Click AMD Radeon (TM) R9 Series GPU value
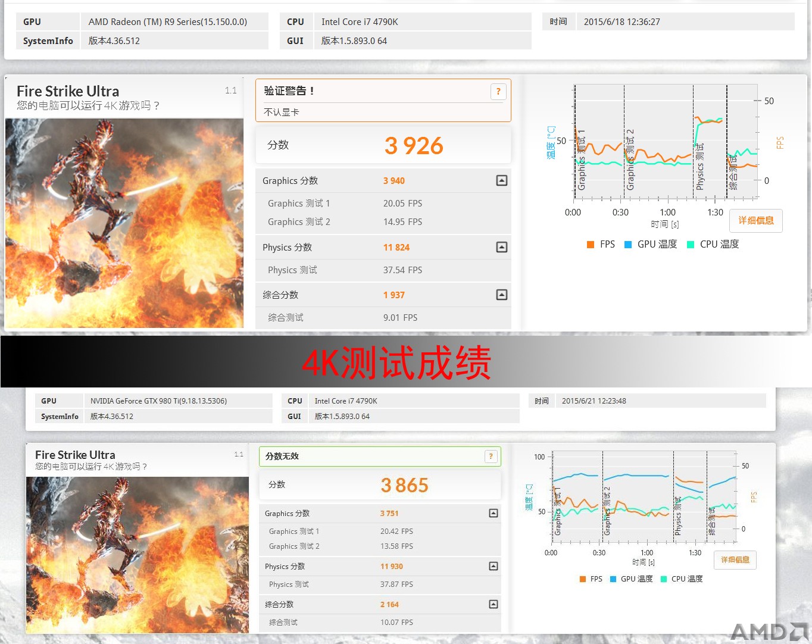The width and height of the screenshot is (812, 644). point(168,22)
